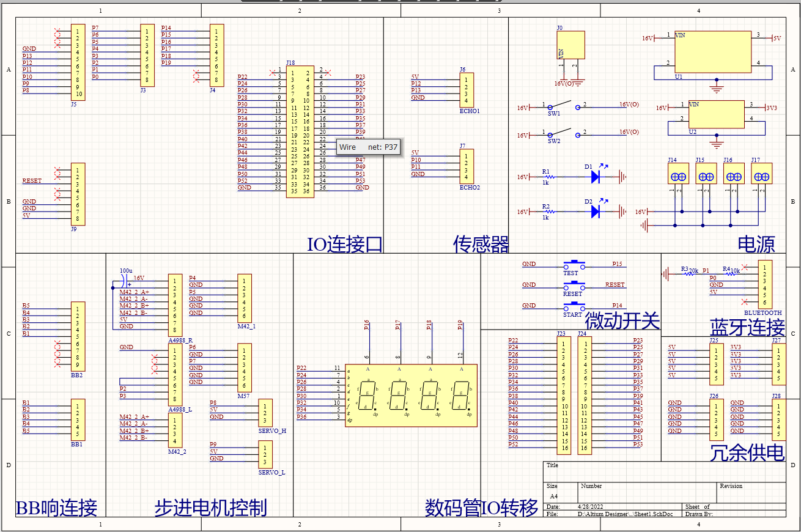Select the J16 terminal block symbol
The height and width of the screenshot is (532, 801).
(x=734, y=174)
